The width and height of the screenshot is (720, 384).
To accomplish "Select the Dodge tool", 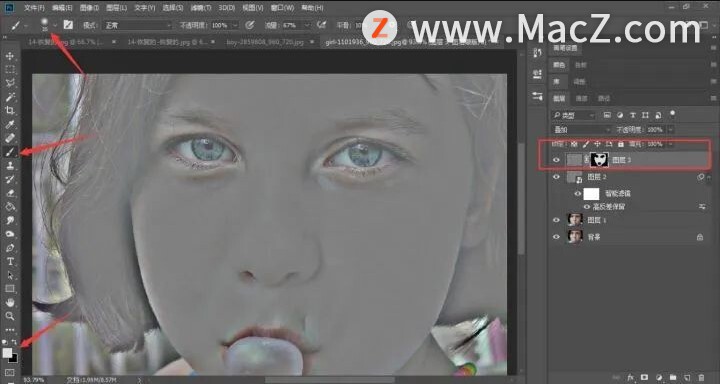I will click(10, 234).
